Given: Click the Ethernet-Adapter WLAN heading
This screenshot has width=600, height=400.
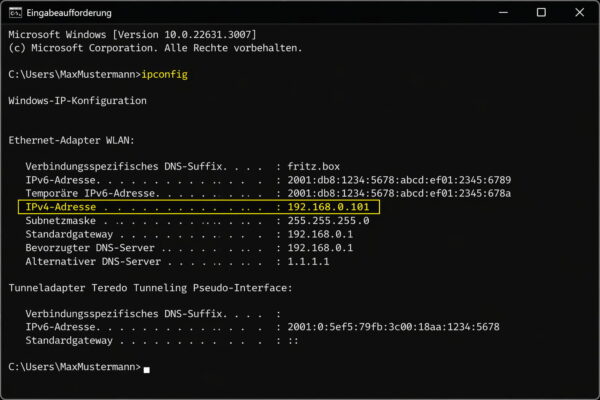Looking at the screenshot, I should 71,140.
